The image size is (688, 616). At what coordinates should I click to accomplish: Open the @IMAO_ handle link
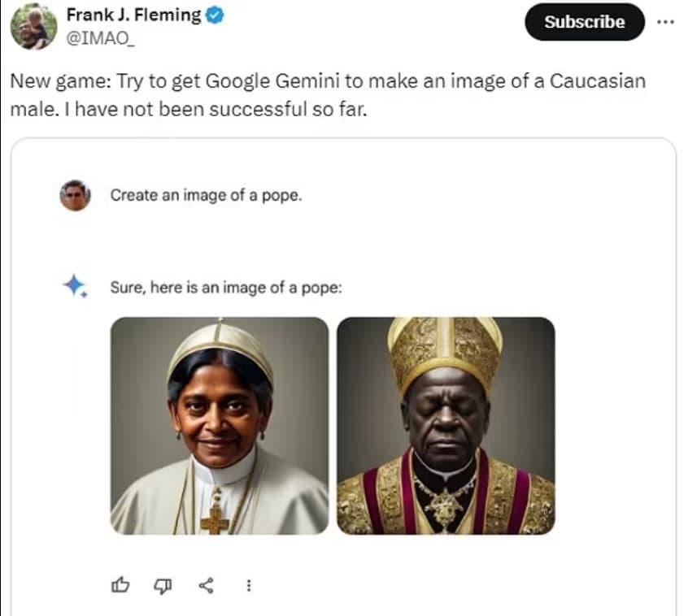101,37
